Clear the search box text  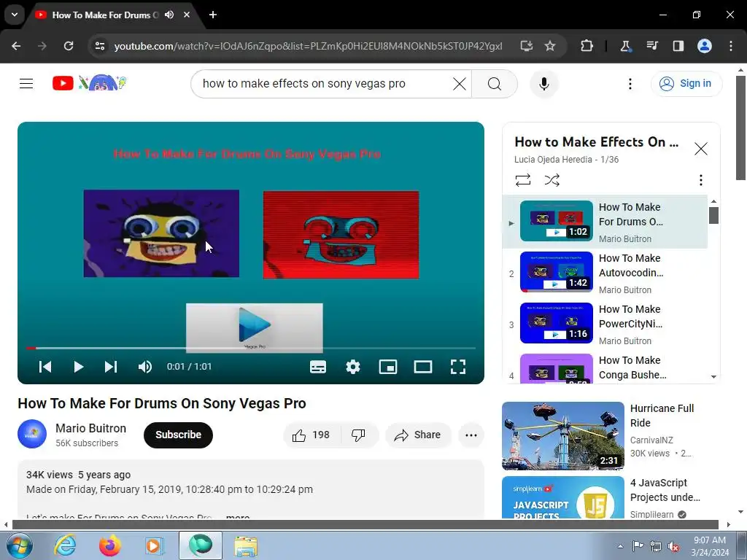(x=460, y=84)
